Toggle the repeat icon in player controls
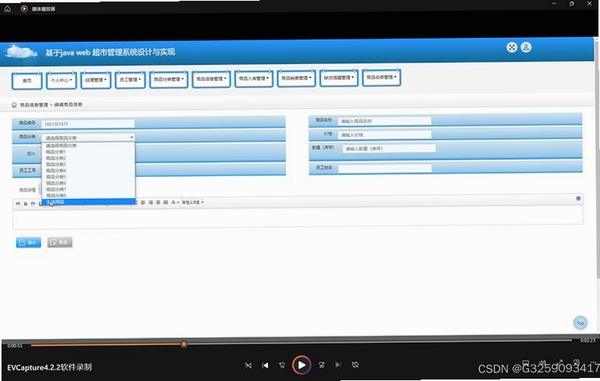600x381 pixels. click(355, 365)
